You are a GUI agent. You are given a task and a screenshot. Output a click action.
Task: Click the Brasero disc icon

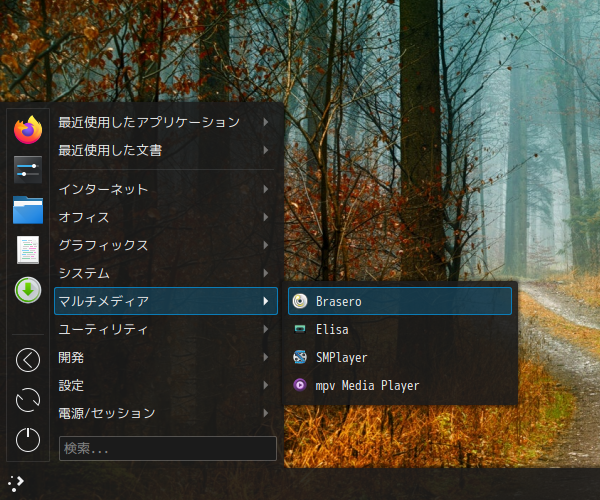[300, 301]
